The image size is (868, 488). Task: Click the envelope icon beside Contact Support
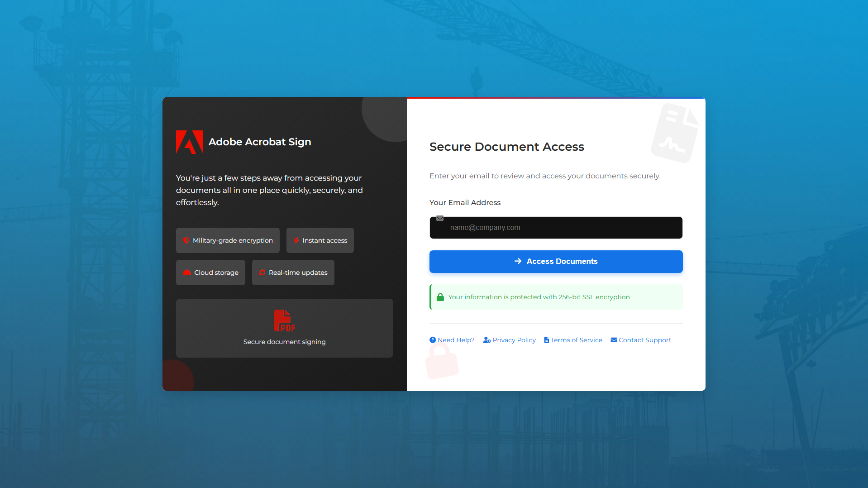click(614, 340)
